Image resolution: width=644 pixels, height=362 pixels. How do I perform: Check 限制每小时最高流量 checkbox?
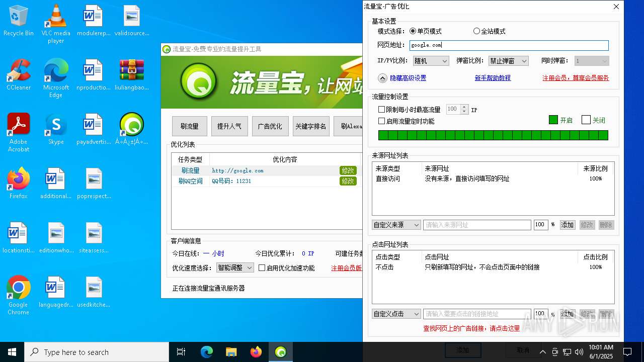381,109
